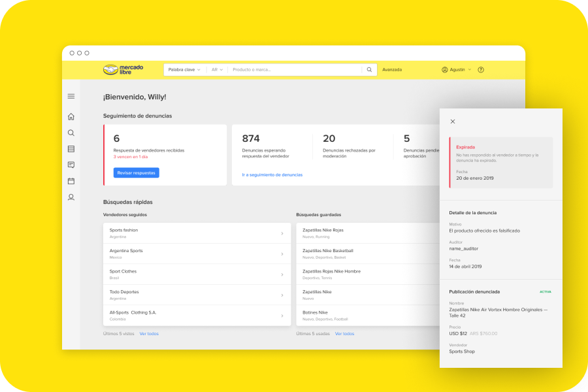This screenshot has width=588, height=392.
Task: Expand the Agustin account menu
Action: coord(457,70)
